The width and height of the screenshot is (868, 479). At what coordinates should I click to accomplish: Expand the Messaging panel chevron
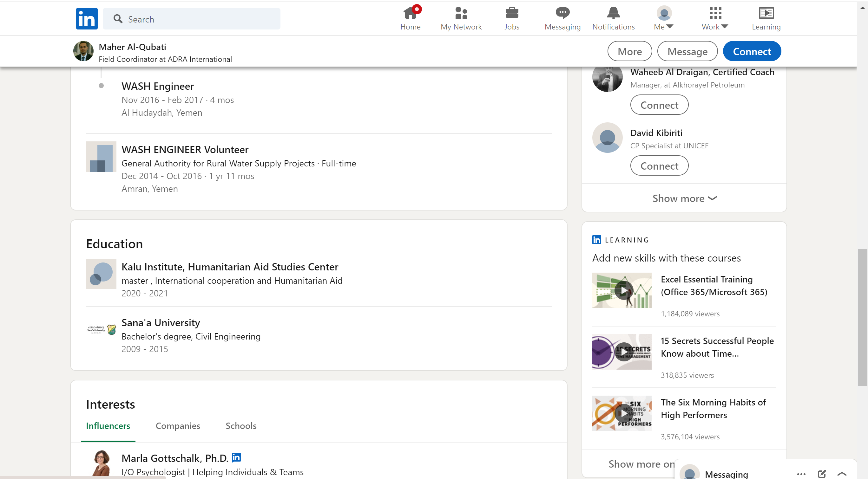pos(841,474)
